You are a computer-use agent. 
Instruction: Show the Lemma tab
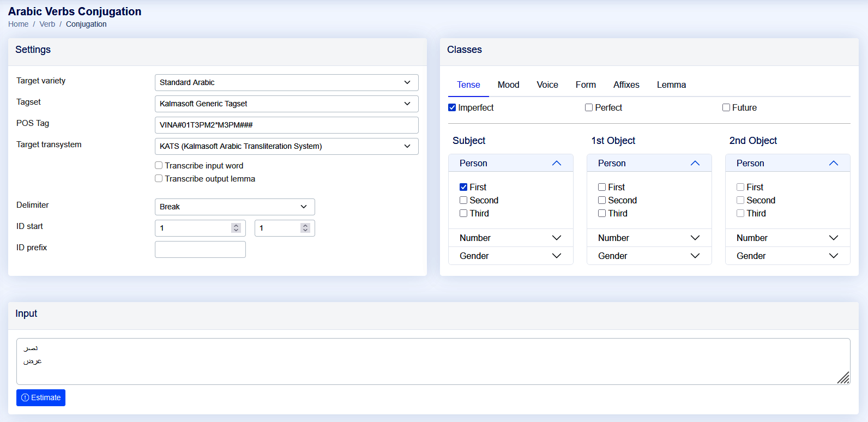pyautogui.click(x=671, y=85)
